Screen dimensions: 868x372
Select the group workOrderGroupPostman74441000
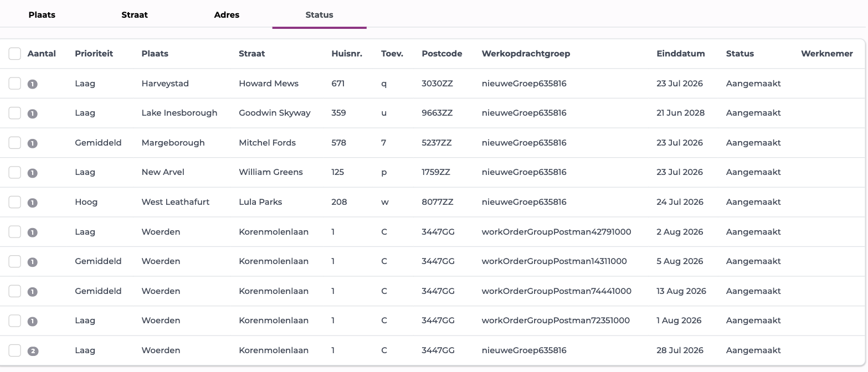tap(556, 291)
